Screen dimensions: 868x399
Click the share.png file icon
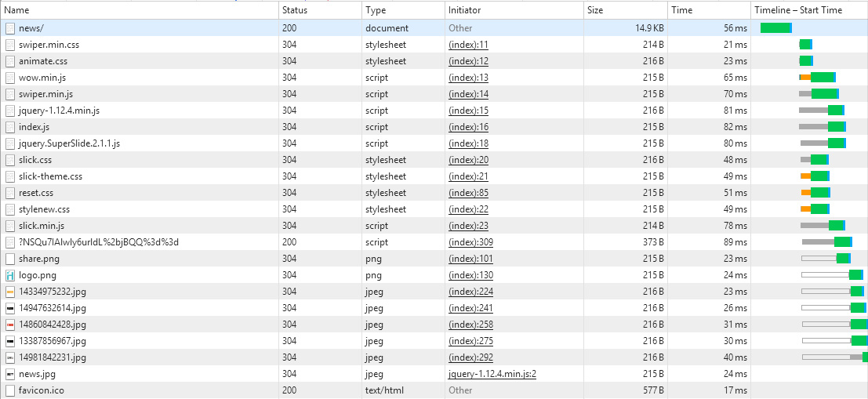pos(10,259)
